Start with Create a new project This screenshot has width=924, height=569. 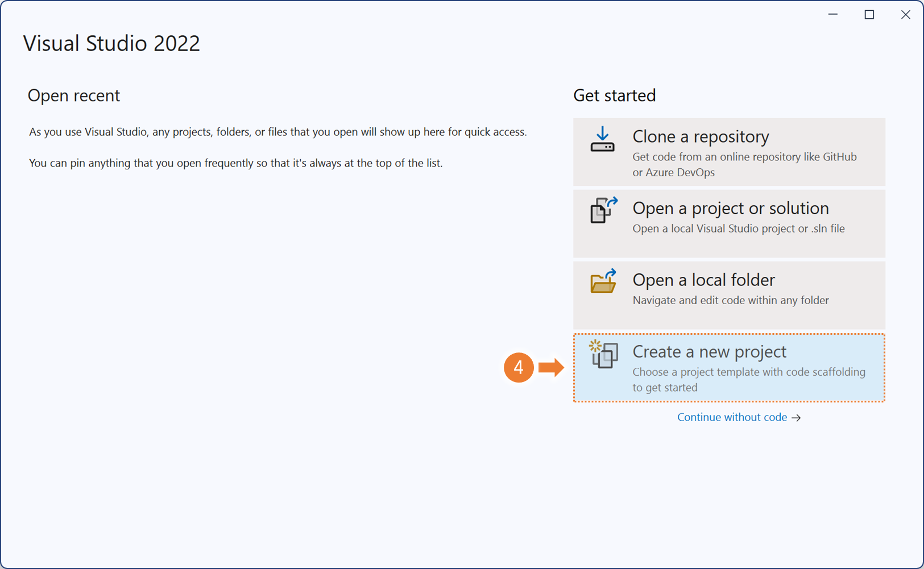pos(729,368)
